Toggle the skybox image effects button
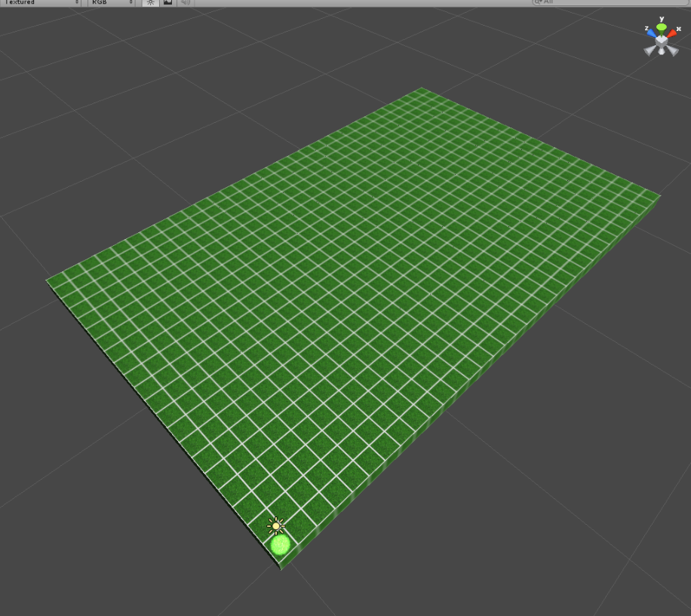 (168, 2)
